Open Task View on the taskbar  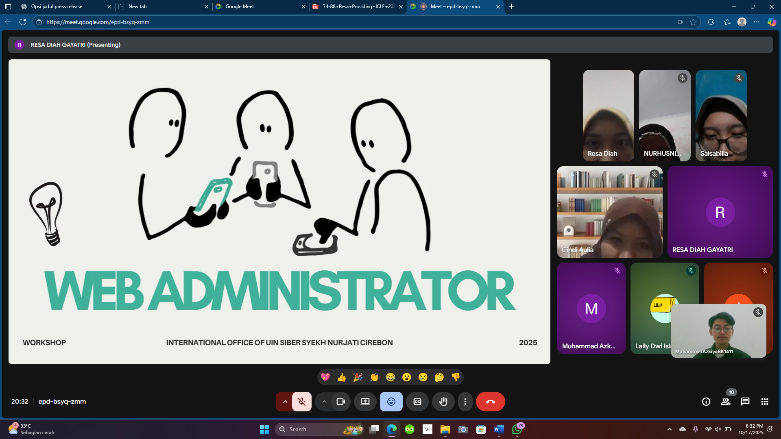[374, 429]
